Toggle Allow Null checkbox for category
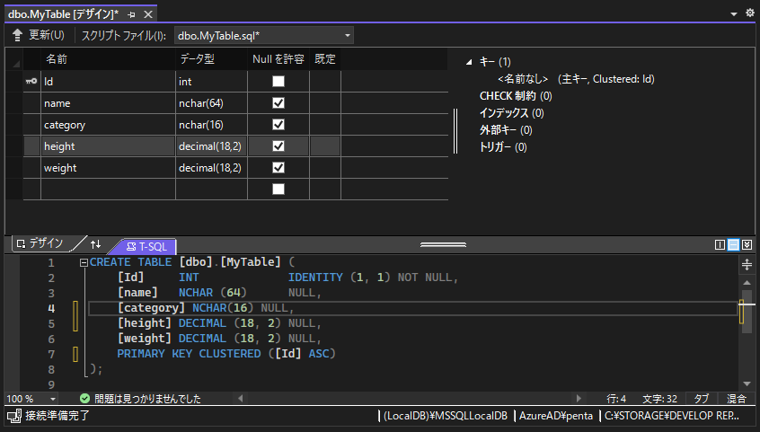 [278, 125]
